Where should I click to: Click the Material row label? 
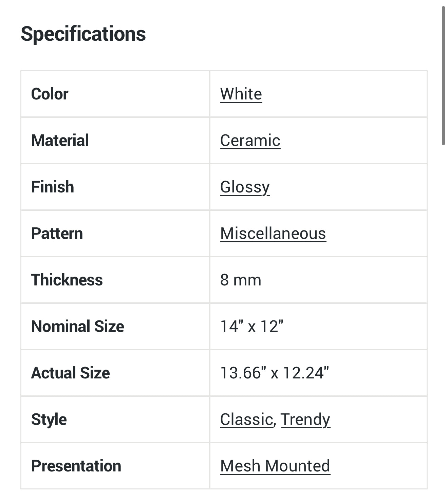pos(60,141)
